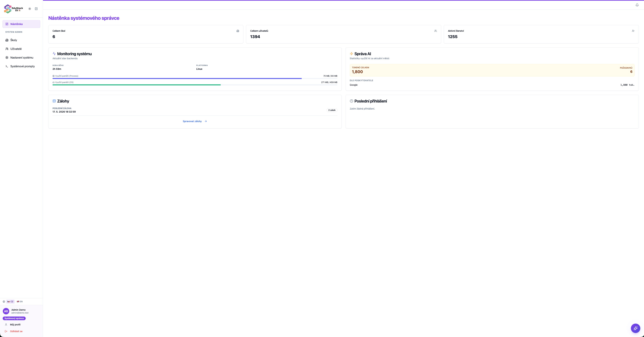Click the Požadavků value 6
Viewport: 644px width, 337px height.
pos(631,72)
